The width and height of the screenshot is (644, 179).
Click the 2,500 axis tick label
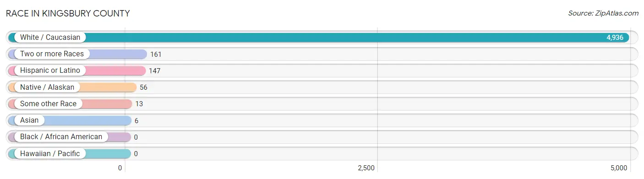pos(366,168)
